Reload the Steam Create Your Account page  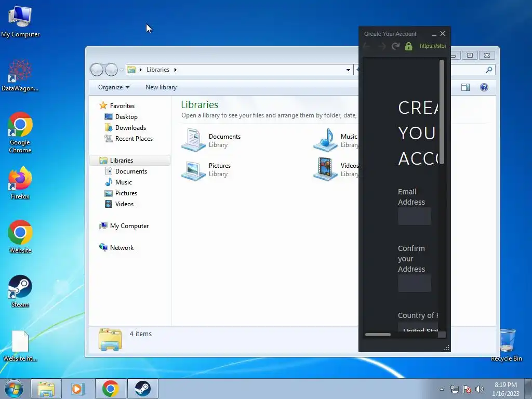(x=395, y=46)
